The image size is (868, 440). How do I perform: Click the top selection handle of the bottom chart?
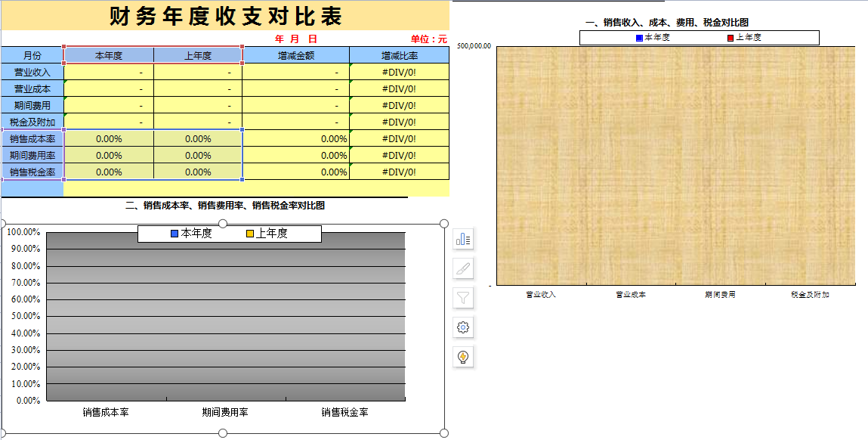tap(222, 222)
